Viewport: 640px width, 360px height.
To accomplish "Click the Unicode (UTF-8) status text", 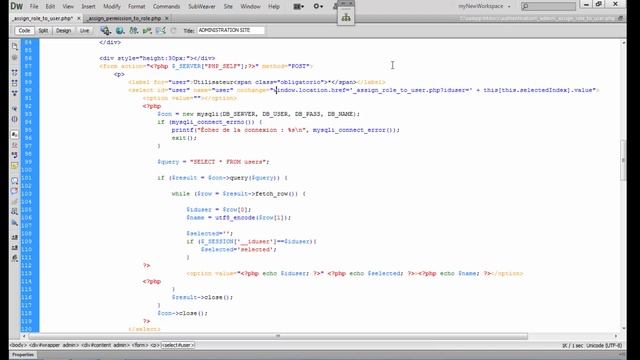I will (x=604, y=346).
